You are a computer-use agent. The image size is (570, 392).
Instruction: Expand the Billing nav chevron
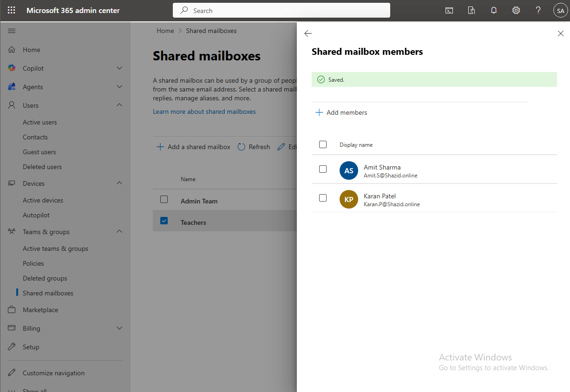[x=119, y=328]
